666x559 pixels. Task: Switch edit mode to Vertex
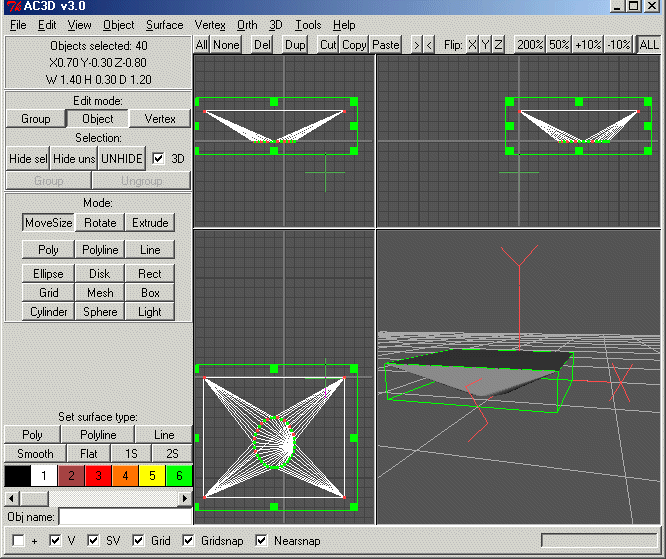pos(160,119)
